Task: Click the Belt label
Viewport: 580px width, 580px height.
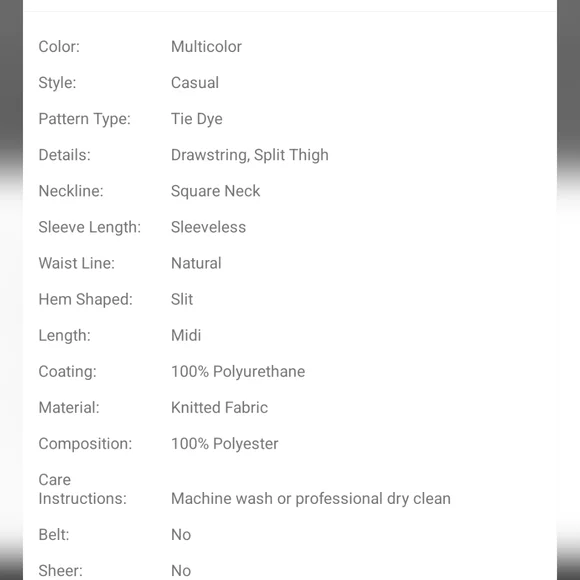Action: [x=54, y=535]
